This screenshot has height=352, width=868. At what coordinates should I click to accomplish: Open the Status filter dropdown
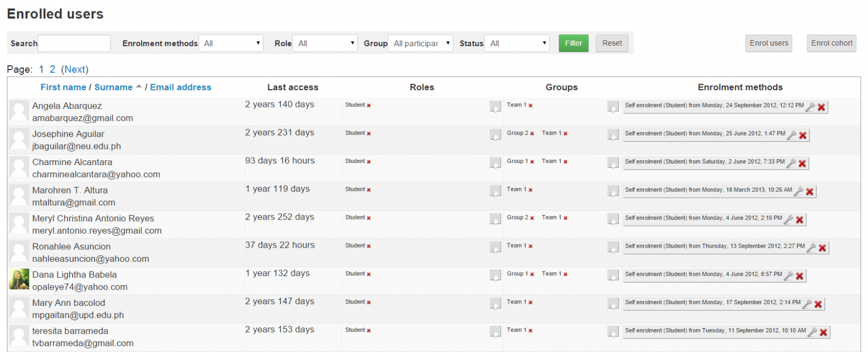(517, 43)
